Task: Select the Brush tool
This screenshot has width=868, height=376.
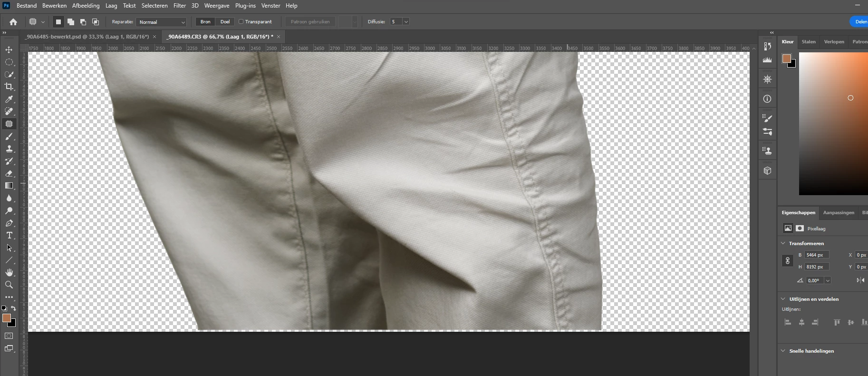Action: [9, 137]
